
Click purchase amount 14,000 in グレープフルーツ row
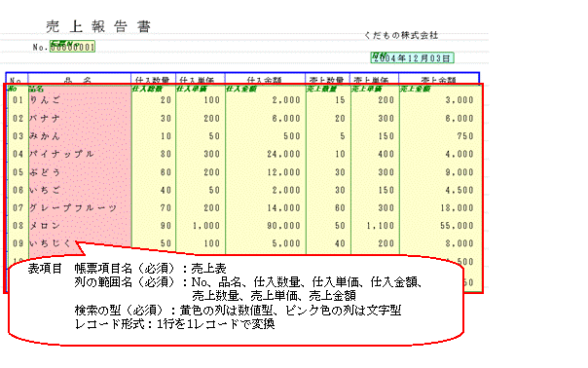click(283, 207)
